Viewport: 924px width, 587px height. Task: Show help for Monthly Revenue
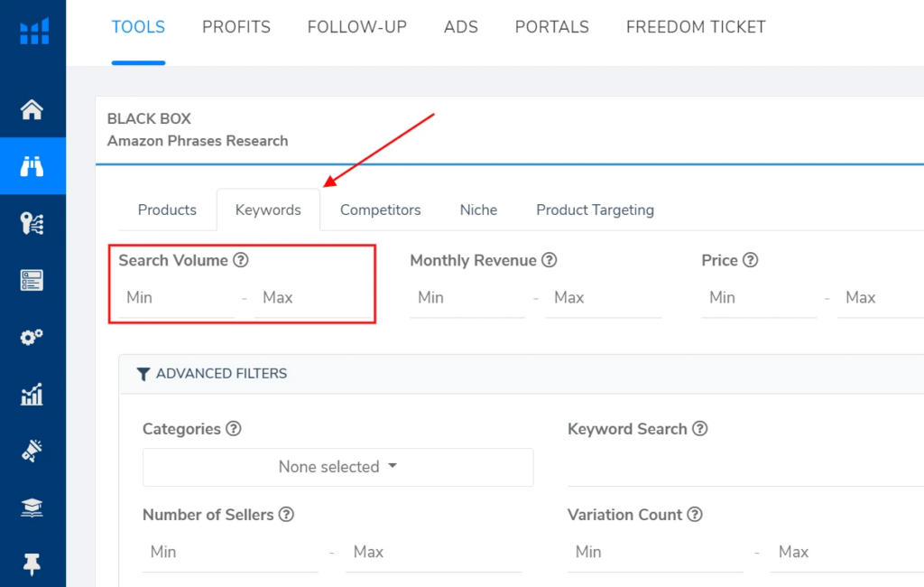[550, 260]
